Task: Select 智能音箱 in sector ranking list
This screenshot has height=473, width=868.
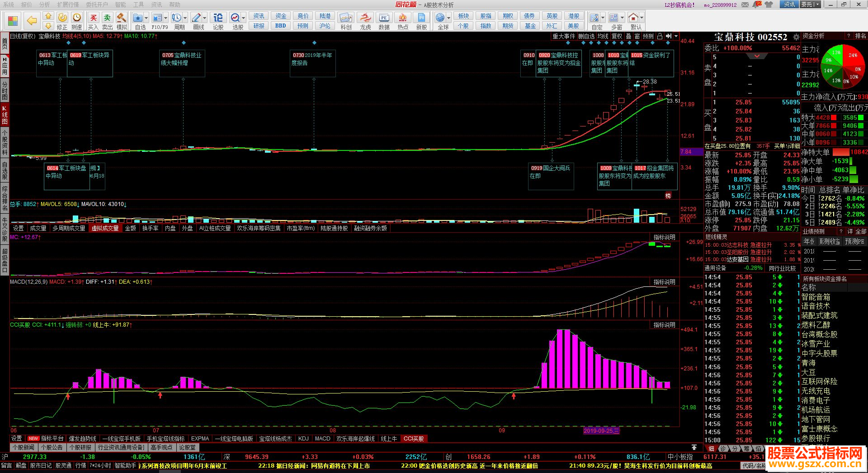Action: 816,297
